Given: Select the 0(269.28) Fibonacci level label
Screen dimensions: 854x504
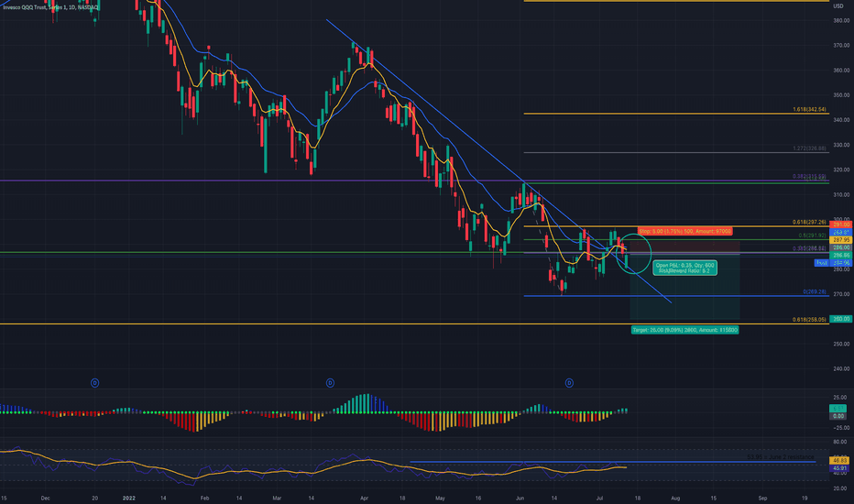Looking at the screenshot, I should (815, 292).
